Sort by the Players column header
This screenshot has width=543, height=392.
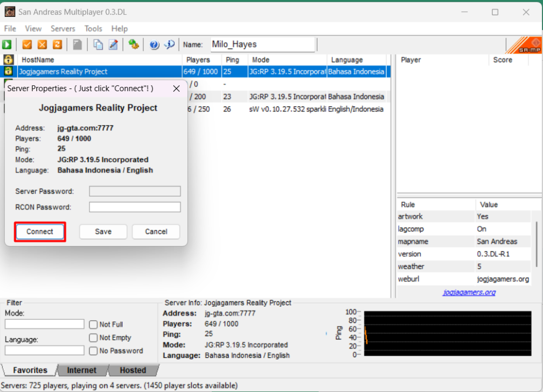[x=201, y=60]
